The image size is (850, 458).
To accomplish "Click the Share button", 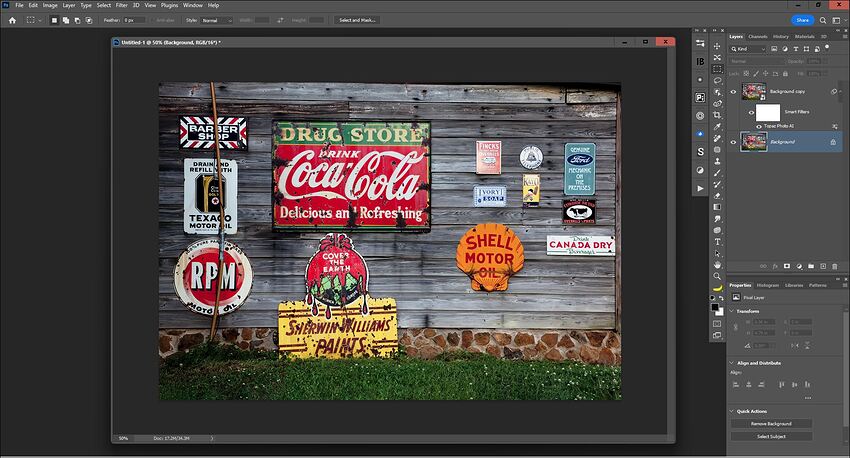I will coord(802,20).
